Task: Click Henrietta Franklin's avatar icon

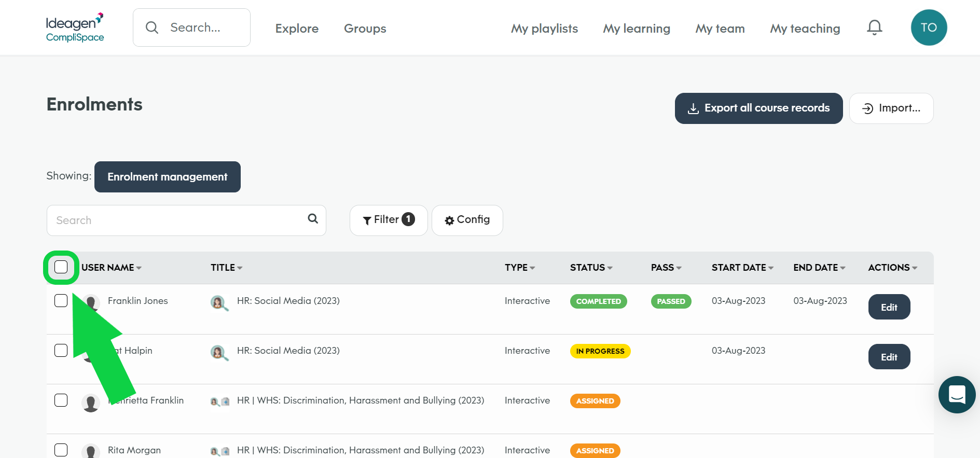Action: 91,403
